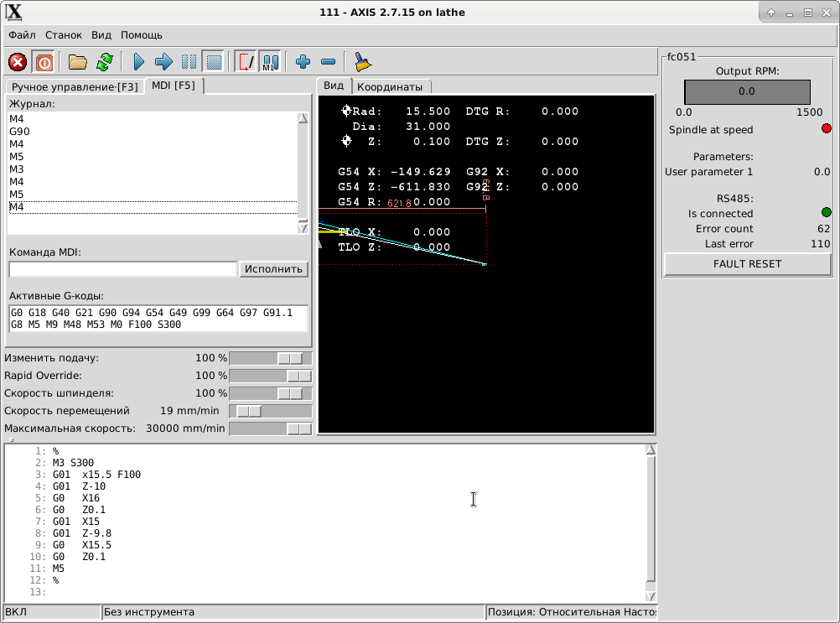Toggle skip lines with slash icon
840x623 pixels.
246,62
